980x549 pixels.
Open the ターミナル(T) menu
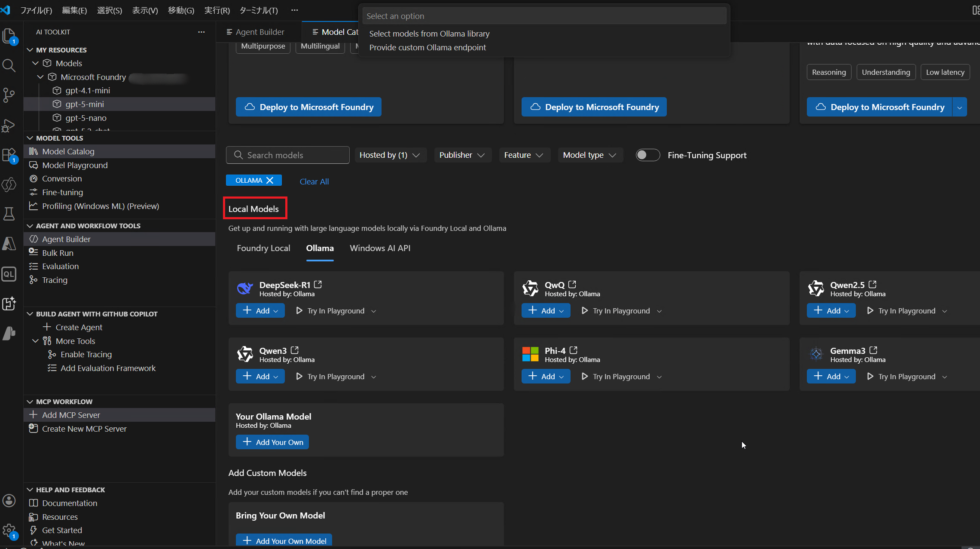pos(259,10)
